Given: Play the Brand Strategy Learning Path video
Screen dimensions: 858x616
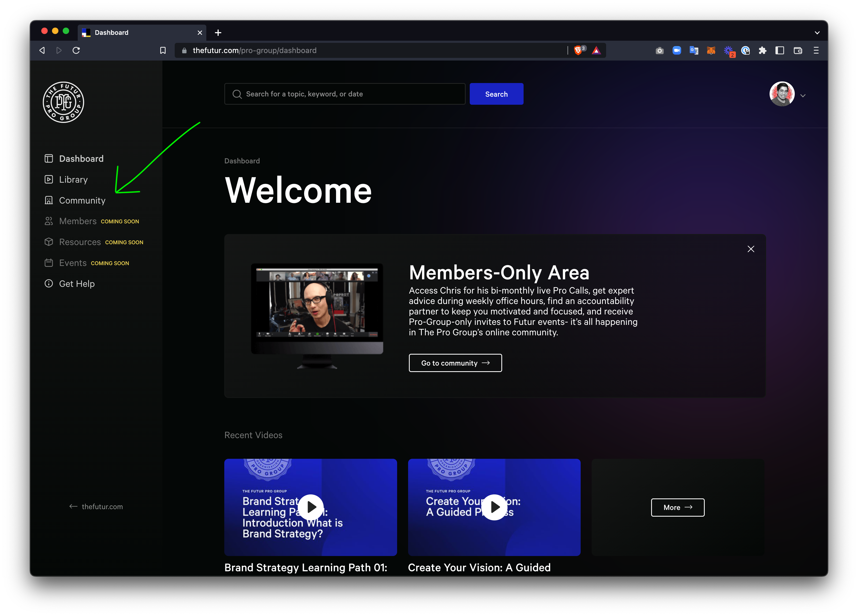Looking at the screenshot, I should click(x=311, y=507).
